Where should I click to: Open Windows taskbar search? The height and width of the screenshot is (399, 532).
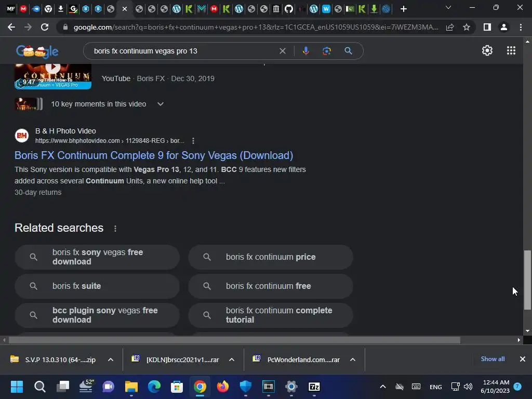(x=39, y=387)
